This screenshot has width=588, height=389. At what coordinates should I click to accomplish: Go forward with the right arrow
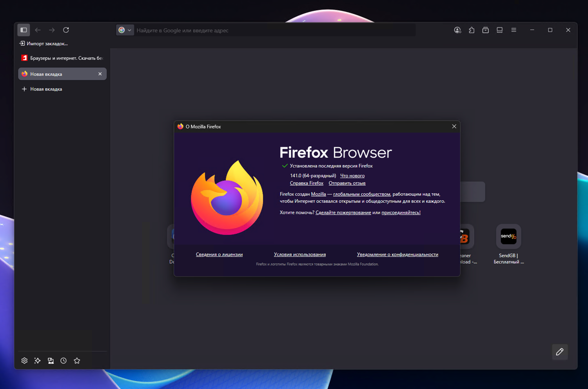pyautogui.click(x=52, y=30)
